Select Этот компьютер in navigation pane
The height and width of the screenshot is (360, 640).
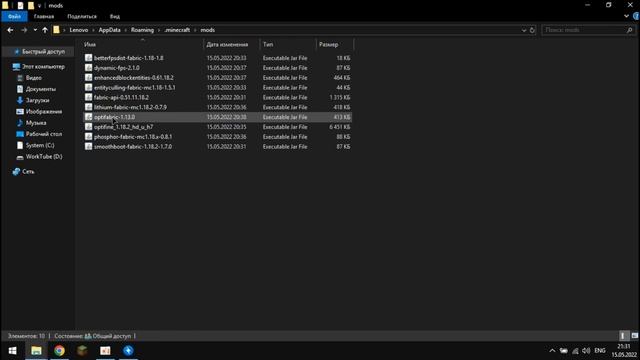click(43, 67)
